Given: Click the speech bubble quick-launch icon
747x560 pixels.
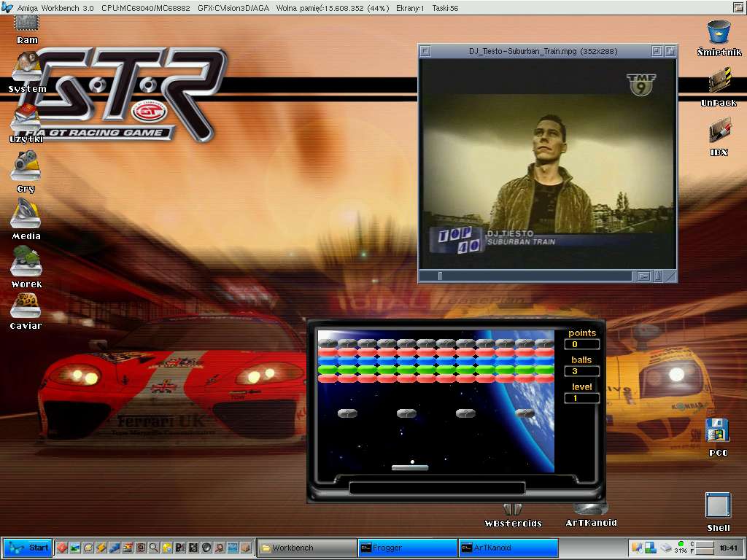Looking at the screenshot, I should tap(88, 548).
